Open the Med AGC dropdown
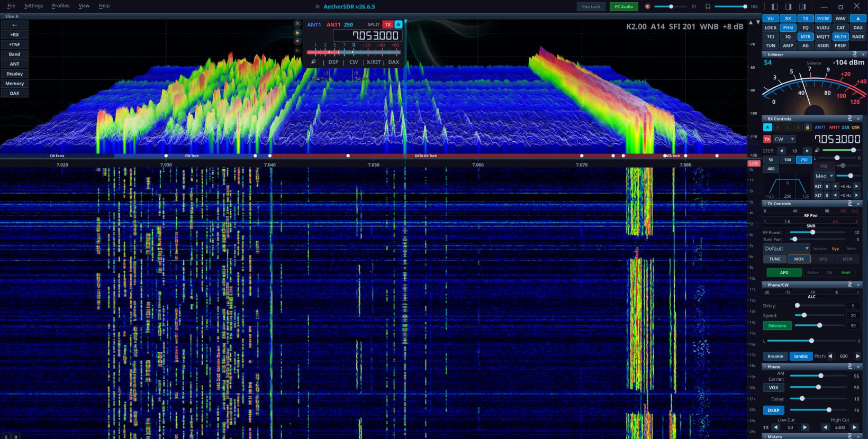 pos(824,176)
